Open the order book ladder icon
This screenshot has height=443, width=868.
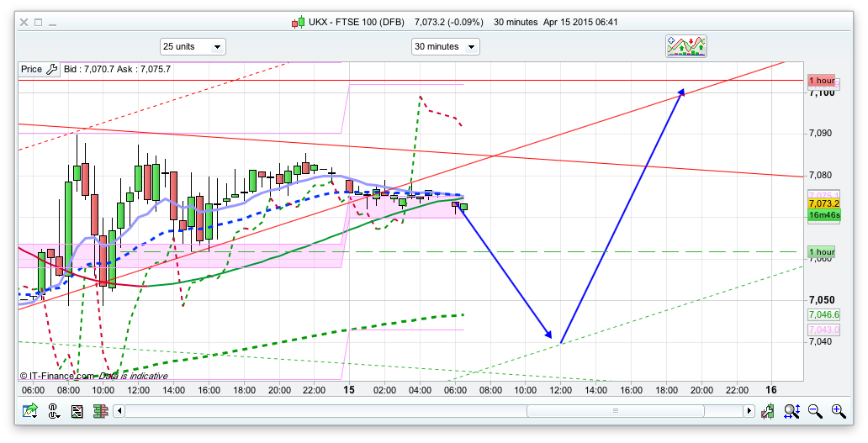100,411
